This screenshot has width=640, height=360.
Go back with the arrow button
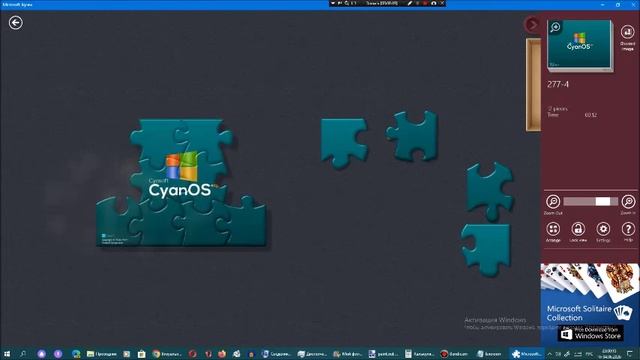(x=16, y=22)
